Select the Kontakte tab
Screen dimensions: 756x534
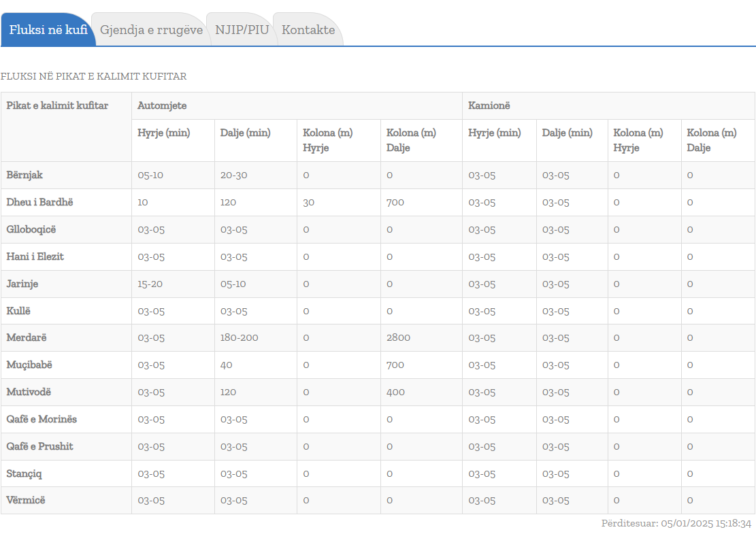[308, 30]
